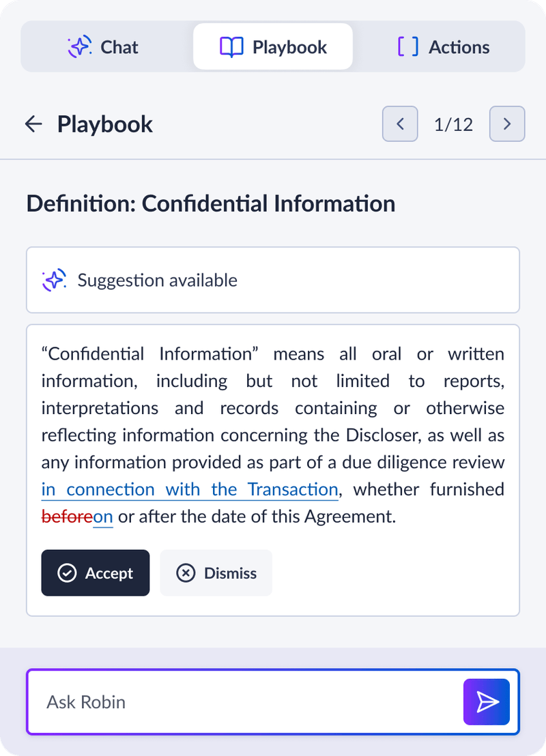This screenshot has width=546, height=756.
Task: Expand the Suggestion available banner
Action: point(273,280)
